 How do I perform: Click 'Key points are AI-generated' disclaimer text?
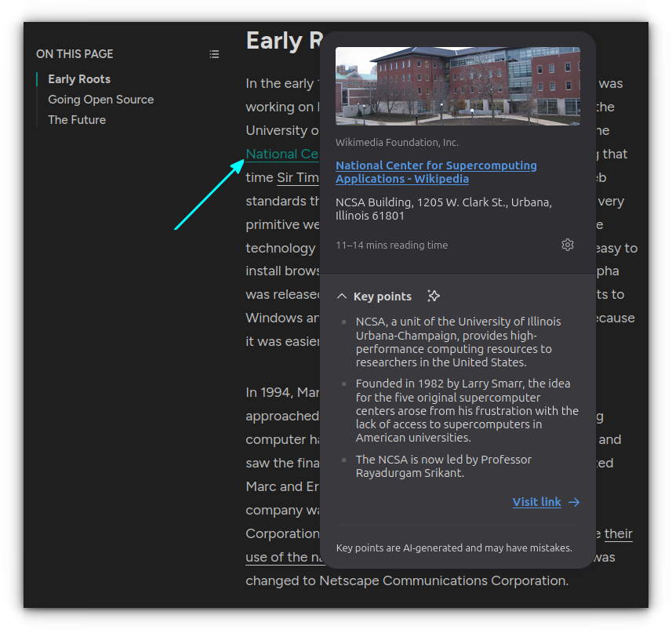tap(454, 548)
